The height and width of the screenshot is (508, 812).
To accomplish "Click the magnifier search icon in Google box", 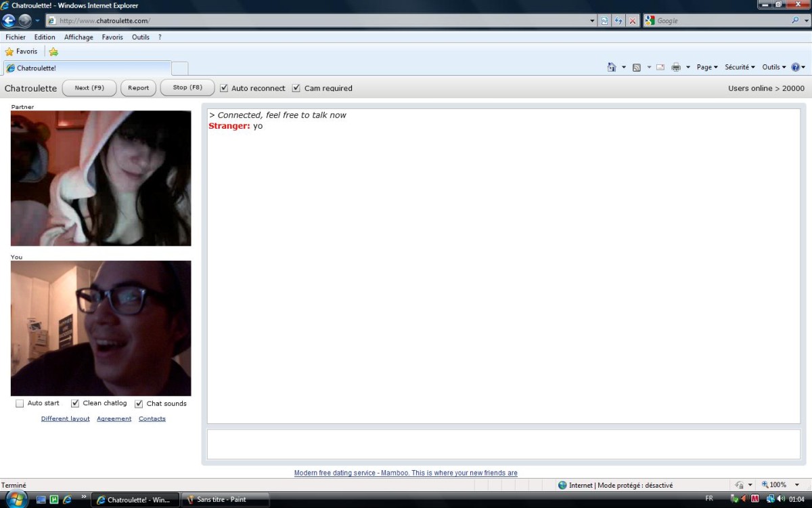I will point(796,20).
